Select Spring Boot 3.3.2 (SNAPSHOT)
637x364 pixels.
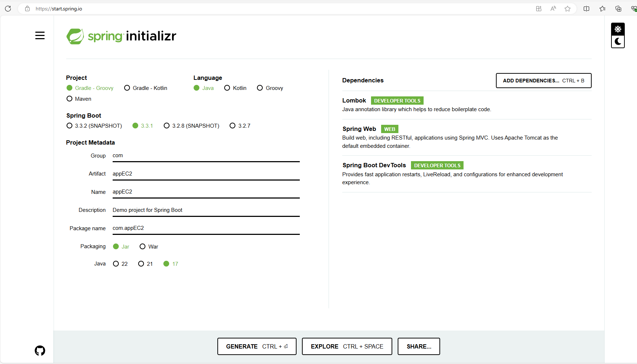tap(94, 126)
